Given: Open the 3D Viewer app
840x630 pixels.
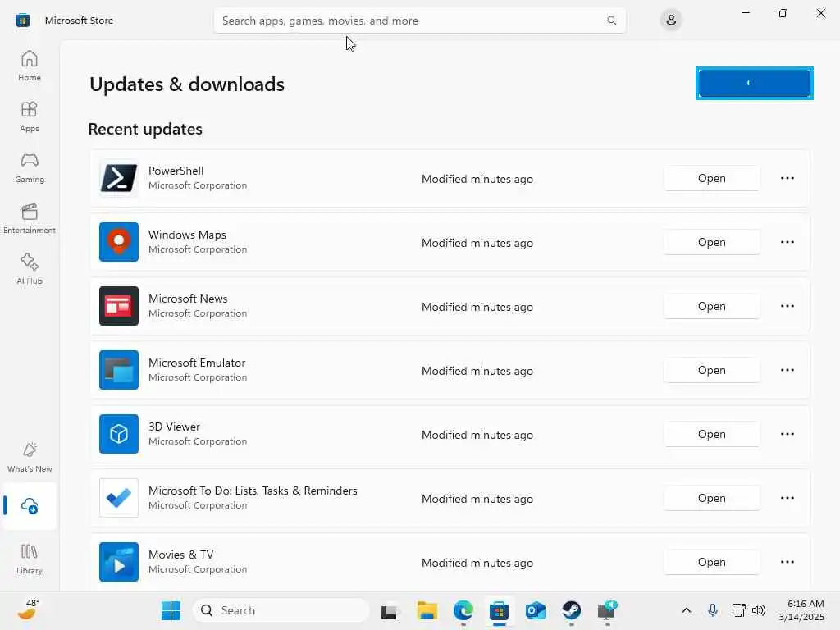Looking at the screenshot, I should (x=711, y=434).
